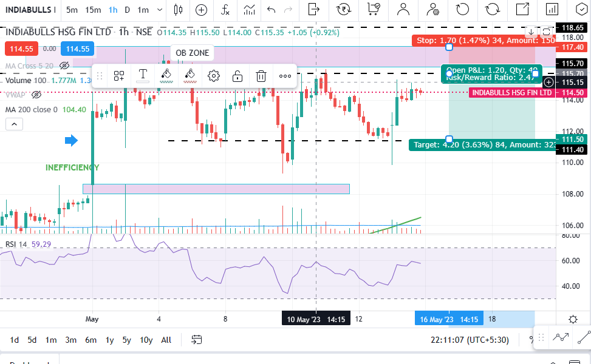
Task: Click the drag handle of the drawing toolbar
Action: pyautogui.click(x=100, y=76)
